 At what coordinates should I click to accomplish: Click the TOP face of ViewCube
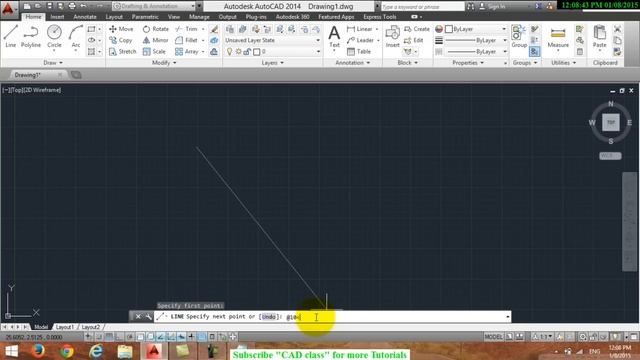(x=611, y=122)
